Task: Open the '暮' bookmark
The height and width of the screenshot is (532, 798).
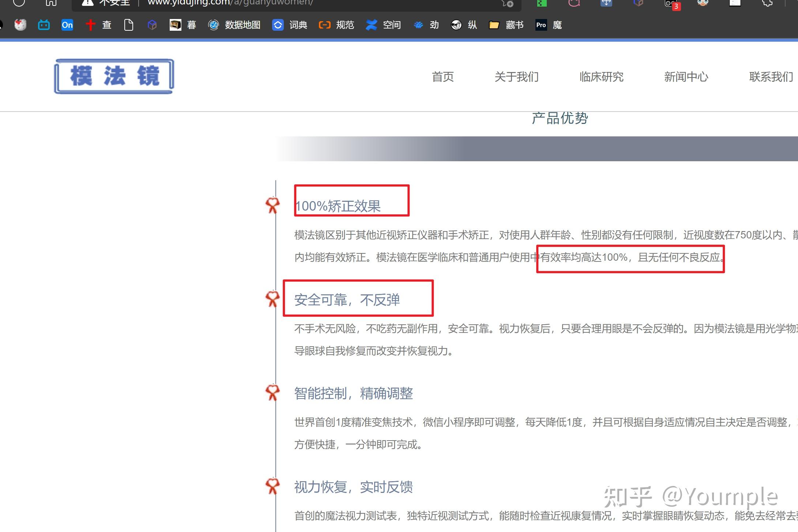Action: tap(183, 25)
